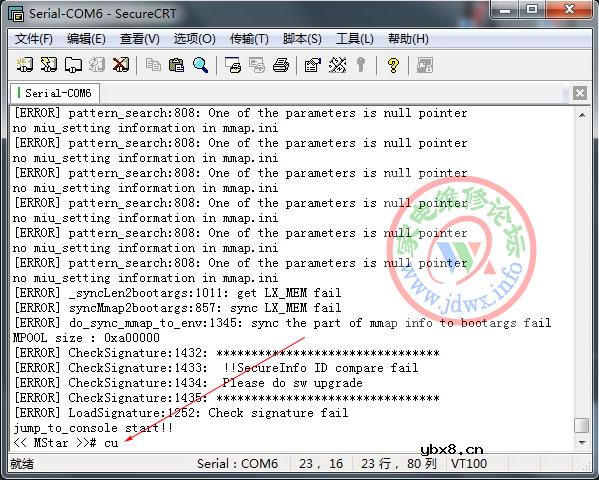Click the Print printer icon
This screenshot has height=480, width=599.
(281, 65)
